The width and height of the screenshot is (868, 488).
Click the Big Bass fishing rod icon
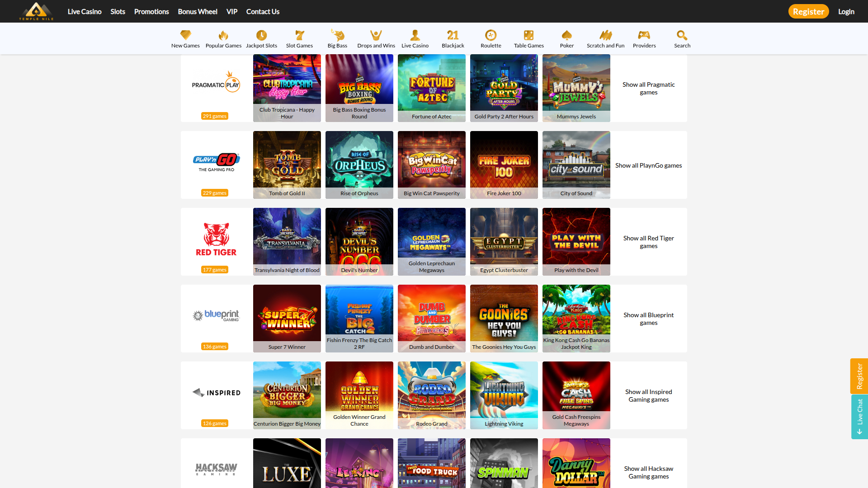coord(337,35)
